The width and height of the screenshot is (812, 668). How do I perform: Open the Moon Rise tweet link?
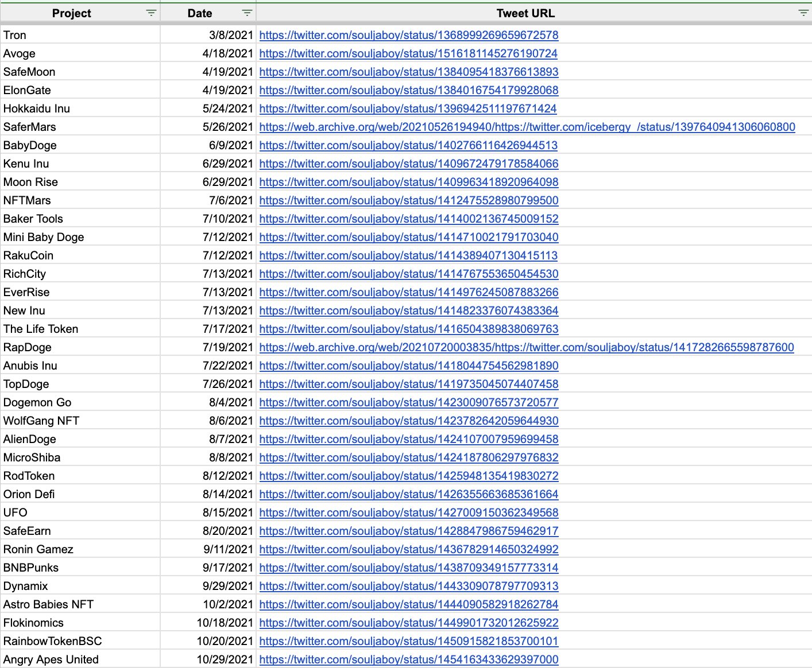409,182
